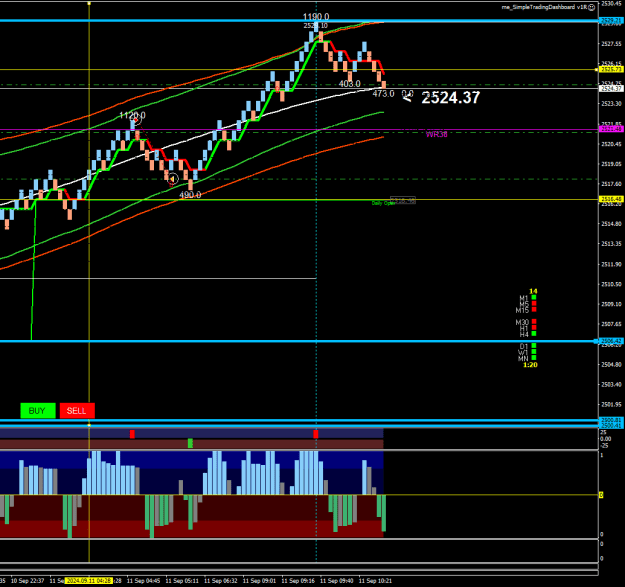
Task: Click the yellow 1:20 countdown timer text
Action: (x=530, y=365)
